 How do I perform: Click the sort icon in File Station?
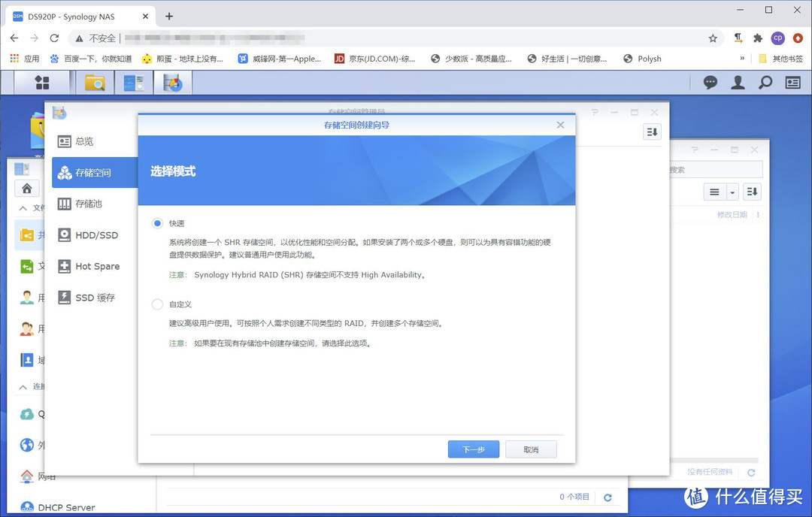[x=752, y=192]
